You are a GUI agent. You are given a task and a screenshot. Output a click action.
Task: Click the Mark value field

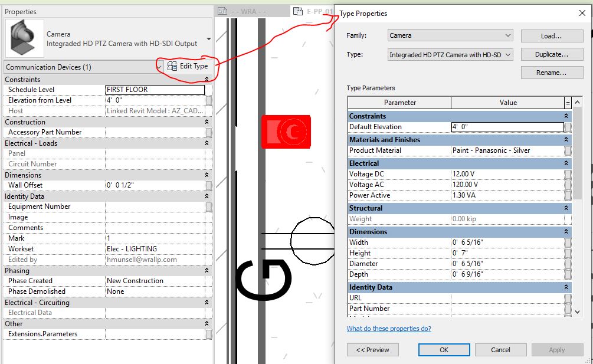click(x=155, y=238)
